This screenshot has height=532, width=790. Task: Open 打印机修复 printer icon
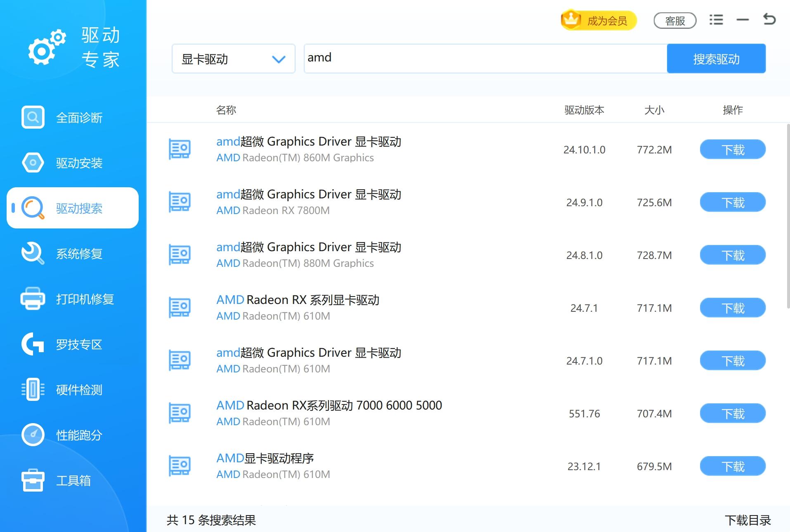[x=33, y=299]
